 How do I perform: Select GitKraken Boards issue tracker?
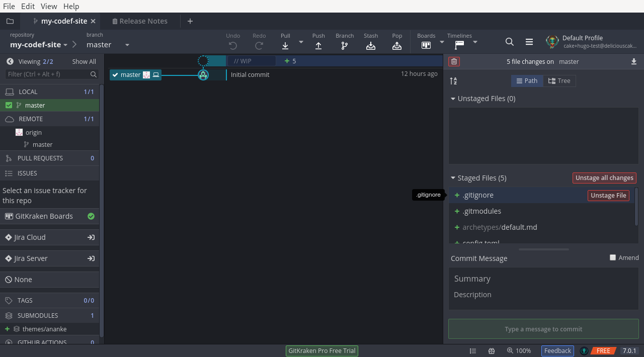(49, 216)
